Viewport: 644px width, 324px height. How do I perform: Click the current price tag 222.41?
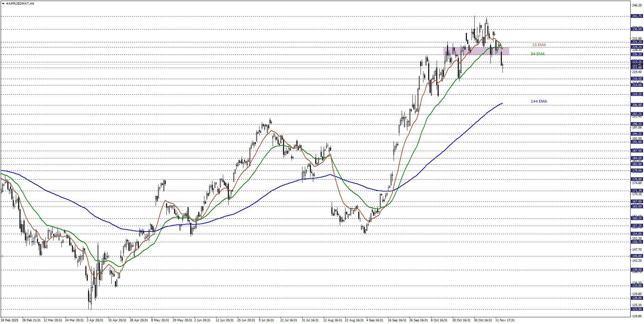click(x=637, y=65)
